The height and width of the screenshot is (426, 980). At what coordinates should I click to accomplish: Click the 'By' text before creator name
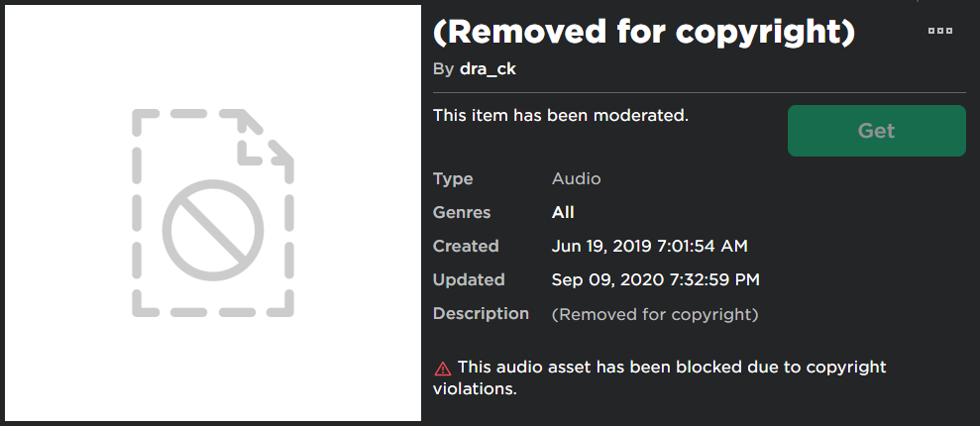[443, 69]
